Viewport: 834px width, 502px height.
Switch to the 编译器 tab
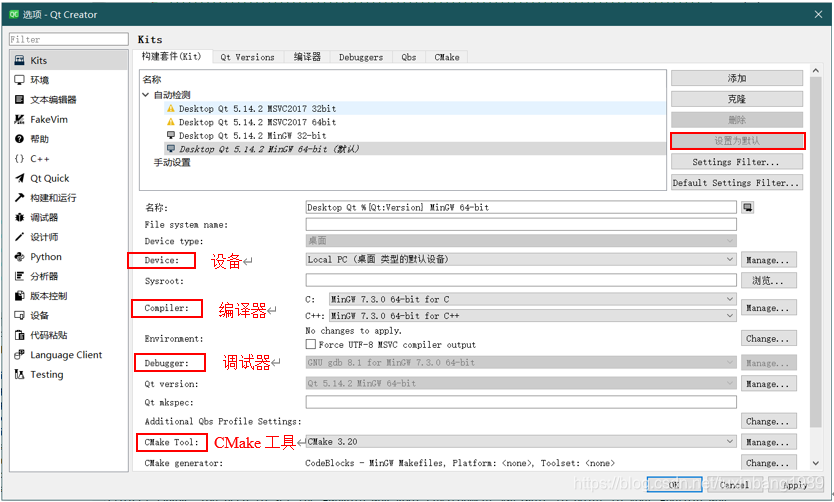tap(307, 57)
